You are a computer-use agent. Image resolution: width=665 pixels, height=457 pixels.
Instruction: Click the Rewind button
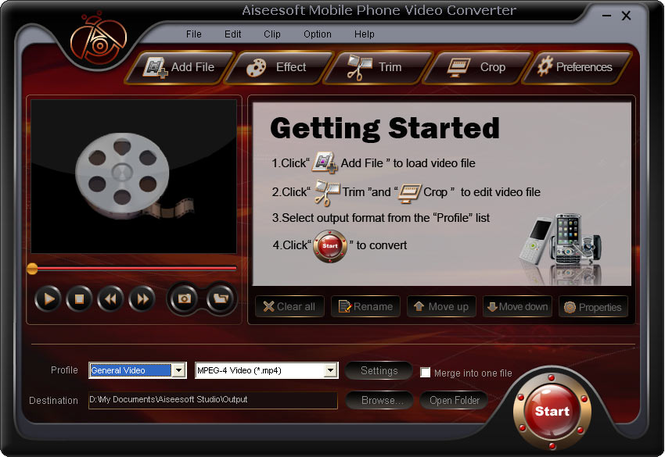pyautogui.click(x=111, y=299)
